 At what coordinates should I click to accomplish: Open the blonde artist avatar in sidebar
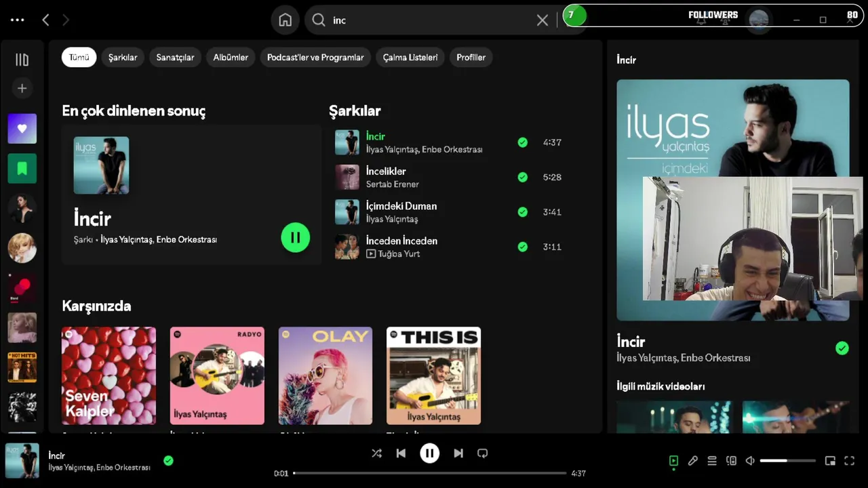(x=22, y=248)
